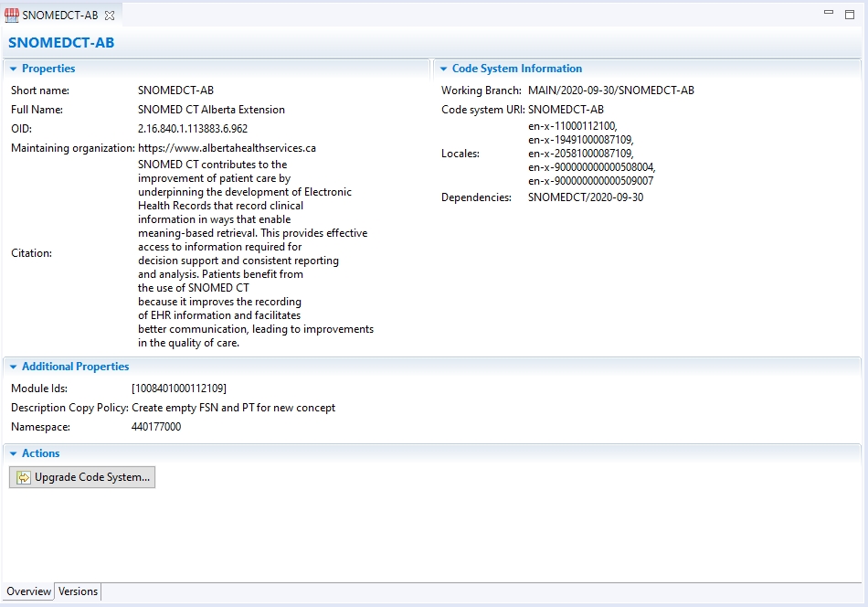The width and height of the screenshot is (868, 607).
Task: Close the SNOMEDCT-AB editor tab
Action: [110, 16]
